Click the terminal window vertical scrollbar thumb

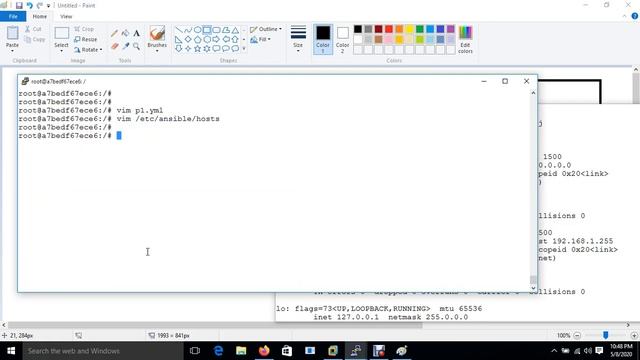(x=533, y=280)
